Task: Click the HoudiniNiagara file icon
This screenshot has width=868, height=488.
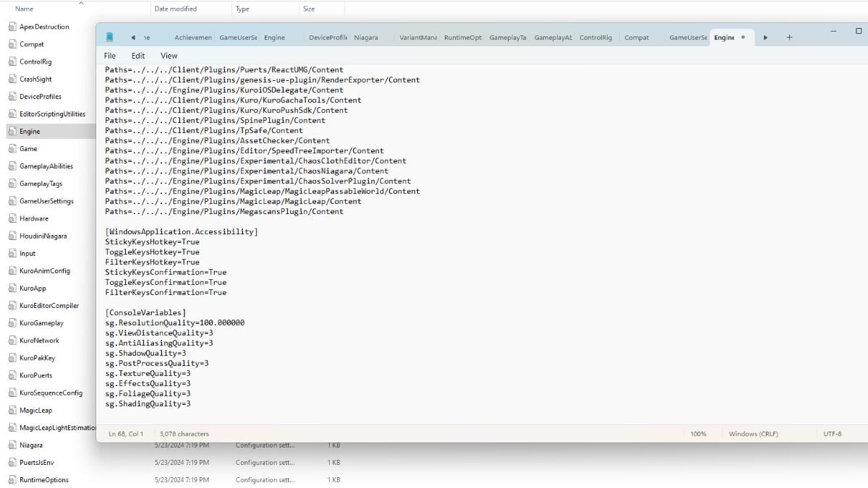Action: [12, 236]
